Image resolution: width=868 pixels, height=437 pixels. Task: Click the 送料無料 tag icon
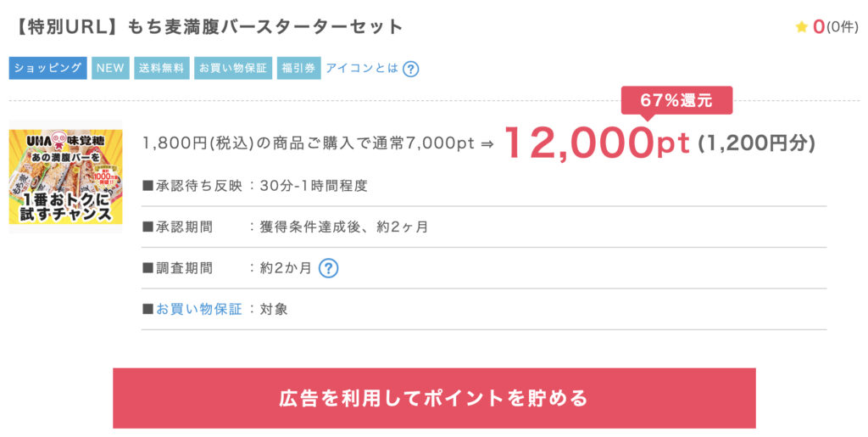point(162,68)
